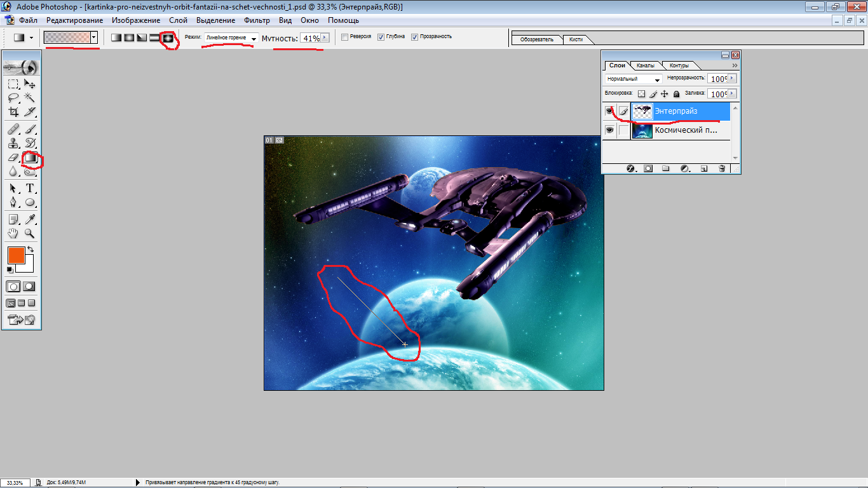Select the Brush tool
868x488 pixels.
[29, 129]
